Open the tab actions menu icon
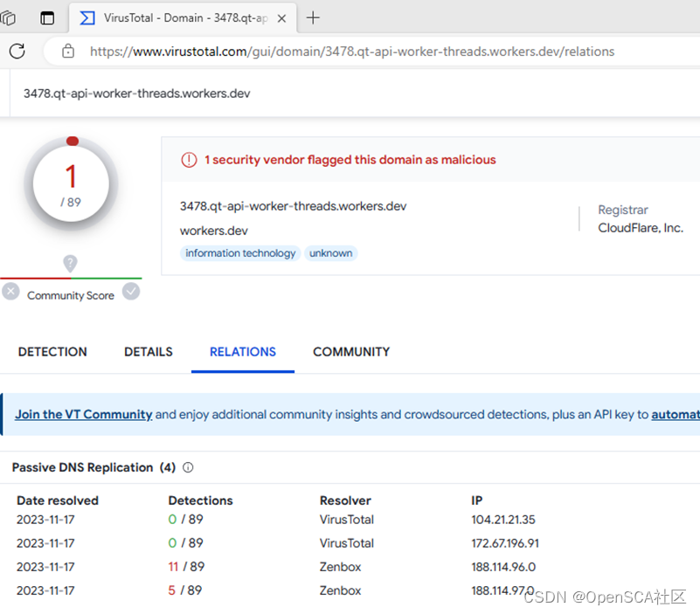This screenshot has height=614, width=700. pyautogui.click(x=47, y=17)
